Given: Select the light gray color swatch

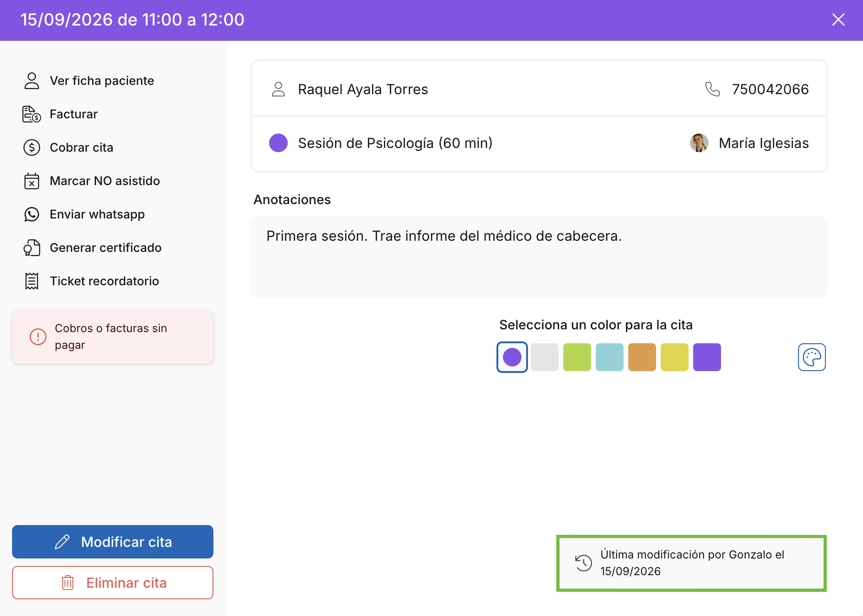Looking at the screenshot, I should click(x=545, y=357).
